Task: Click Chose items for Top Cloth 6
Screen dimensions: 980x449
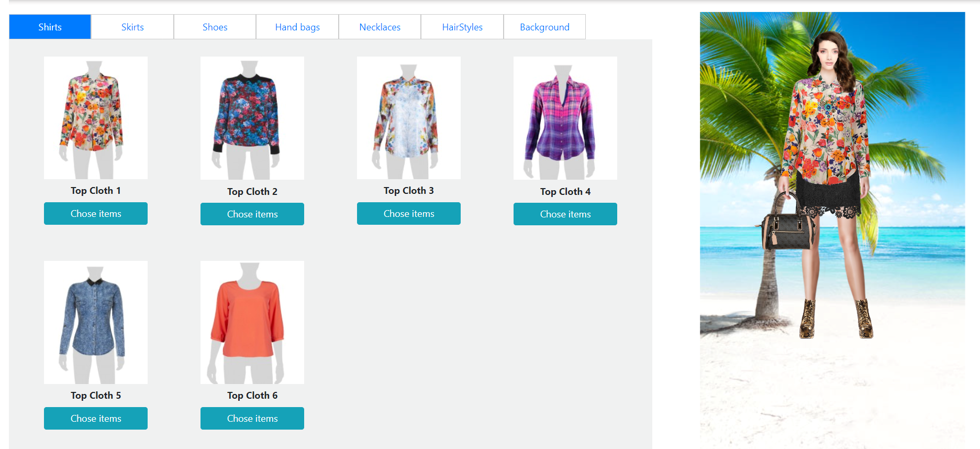Action: coord(252,418)
